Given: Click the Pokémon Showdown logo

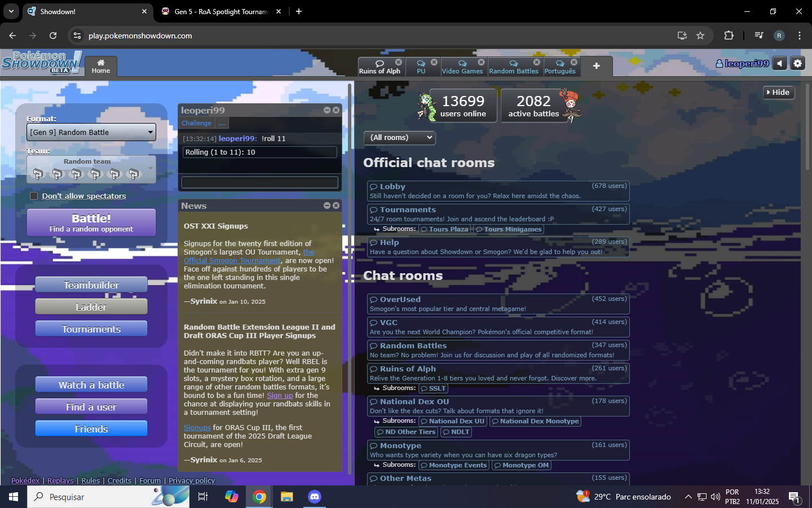Looking at the screenshot, I should click(41, 62).
